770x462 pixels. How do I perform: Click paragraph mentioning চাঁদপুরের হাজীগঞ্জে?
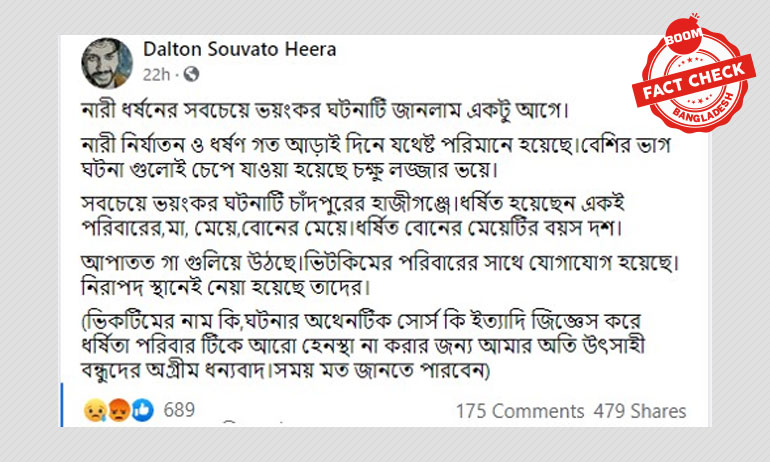(353, 216)
